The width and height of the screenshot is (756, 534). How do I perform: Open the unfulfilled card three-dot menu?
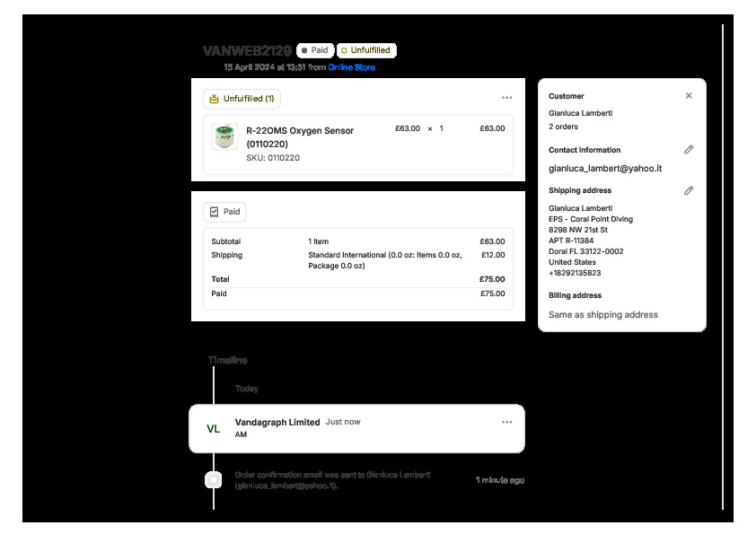(506, 98)
